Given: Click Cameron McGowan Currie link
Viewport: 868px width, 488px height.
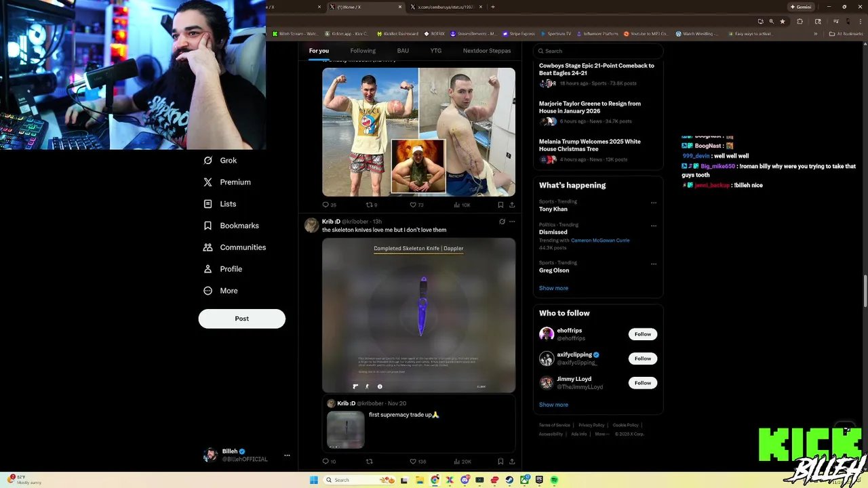Looking at the screenshot, I should click(600, 241).
